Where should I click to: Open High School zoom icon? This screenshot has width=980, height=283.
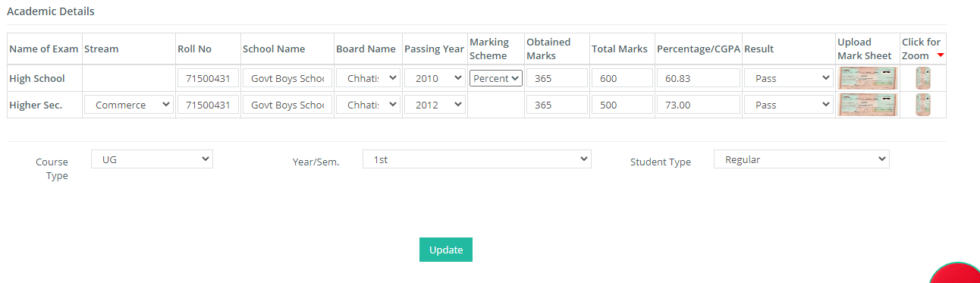[x=923, y=78]
